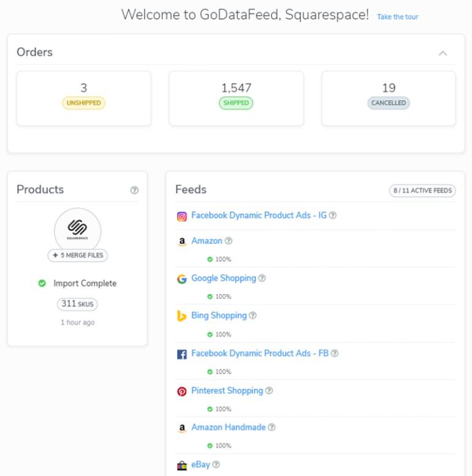
Task: Click green status check under Amazon Handmade
Action: 210,446
